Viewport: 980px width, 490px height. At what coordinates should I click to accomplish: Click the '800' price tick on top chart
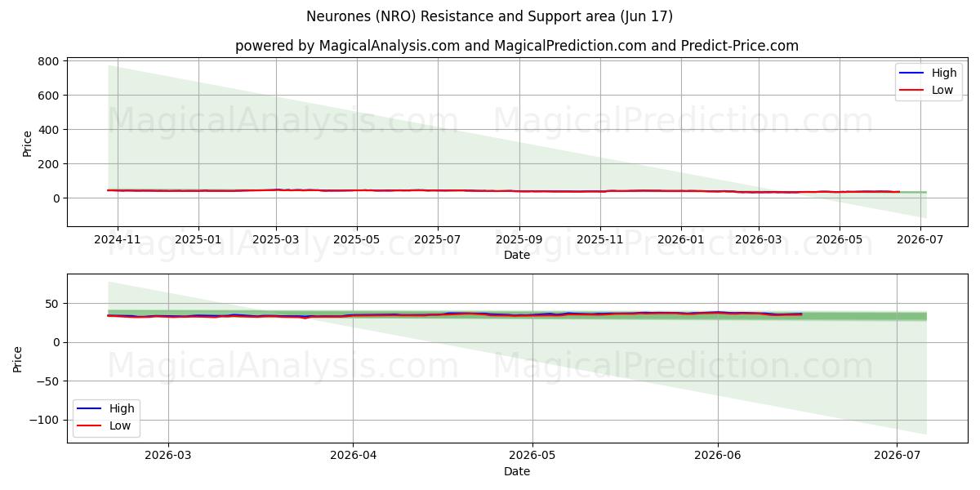tap(48, 61)
